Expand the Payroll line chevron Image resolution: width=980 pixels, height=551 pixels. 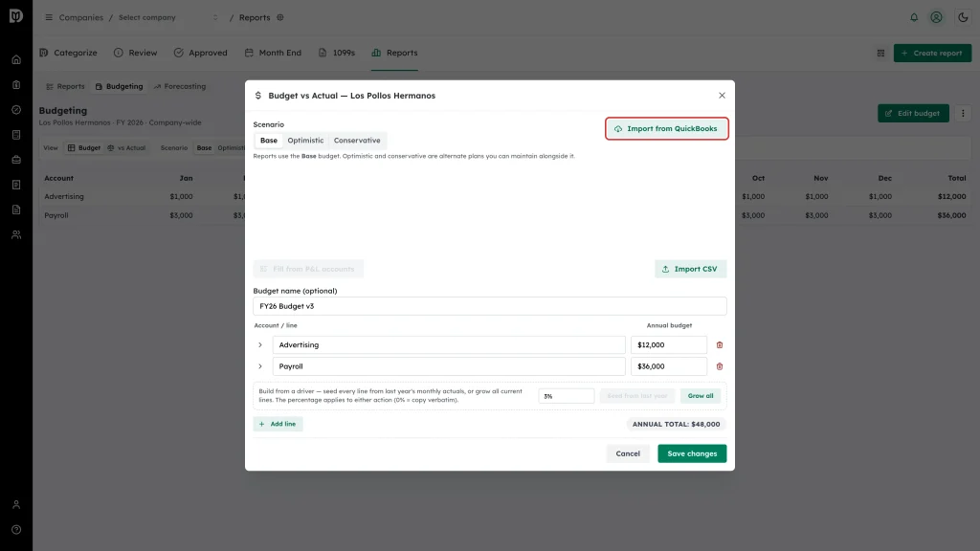pos(260,366)
